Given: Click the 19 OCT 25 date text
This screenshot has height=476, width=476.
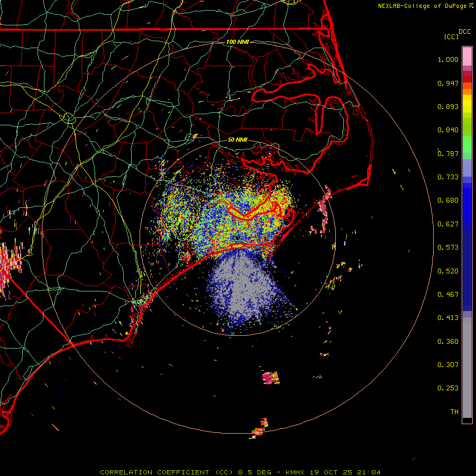Looking at the screenshot, I should [331, 472].
